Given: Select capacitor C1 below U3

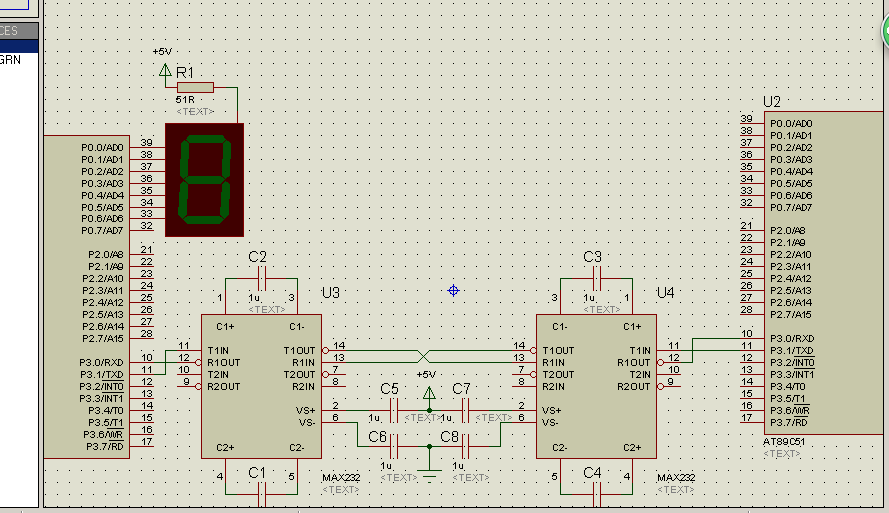Looking at the screenshot, I should pyautogui.click(x=261, y=494).
